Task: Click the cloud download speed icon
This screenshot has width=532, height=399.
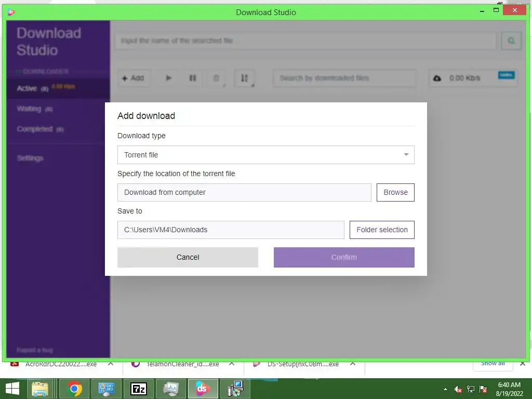Action: [x=437, y=78]
